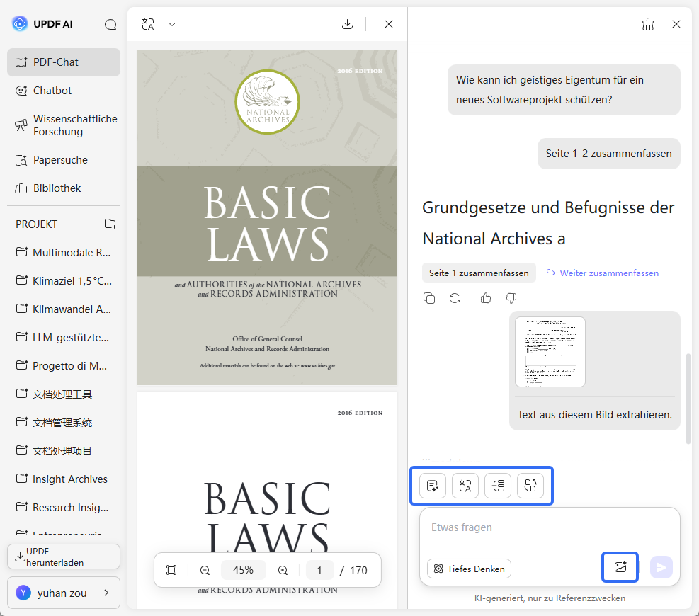Click the summarize quick-action icon
The height and width of the screenshot is (616, 699).
[433, 486]
